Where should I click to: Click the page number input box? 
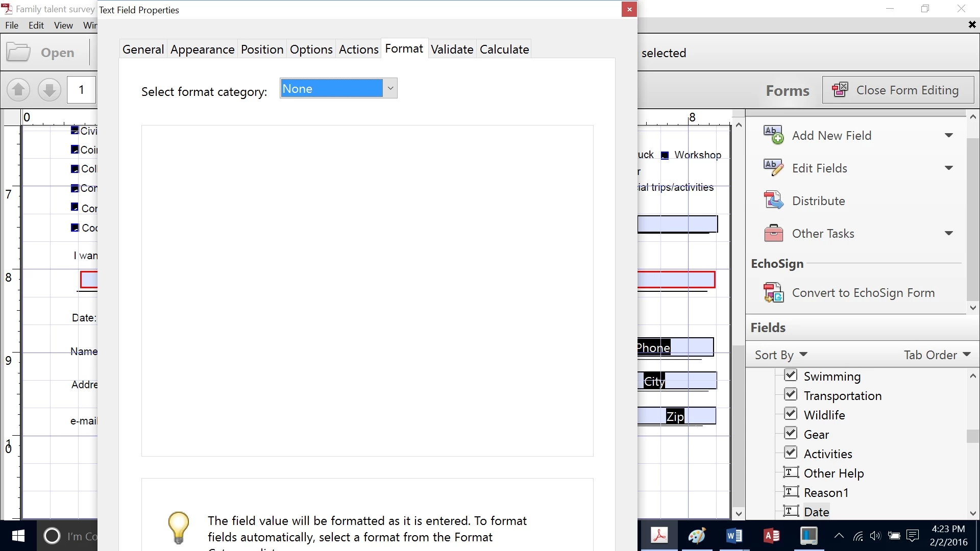pos(82,90)
